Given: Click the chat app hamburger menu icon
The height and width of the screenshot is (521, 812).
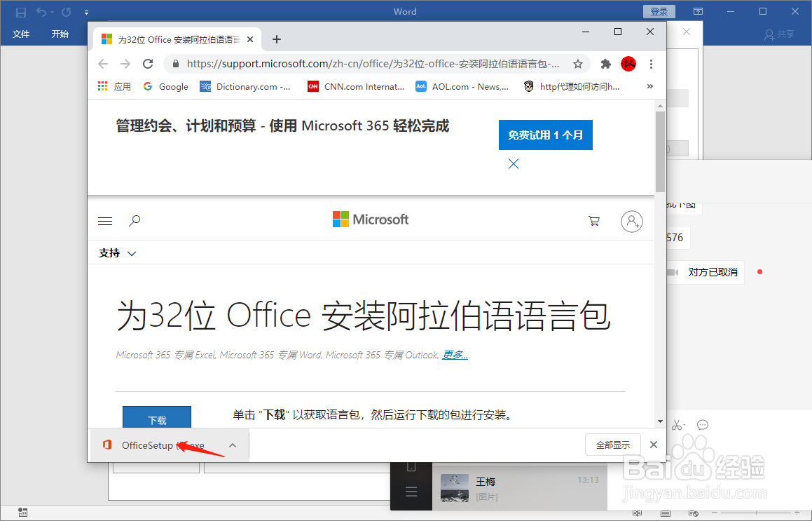Looking at the screenshot, I should (x=411, y=492).
